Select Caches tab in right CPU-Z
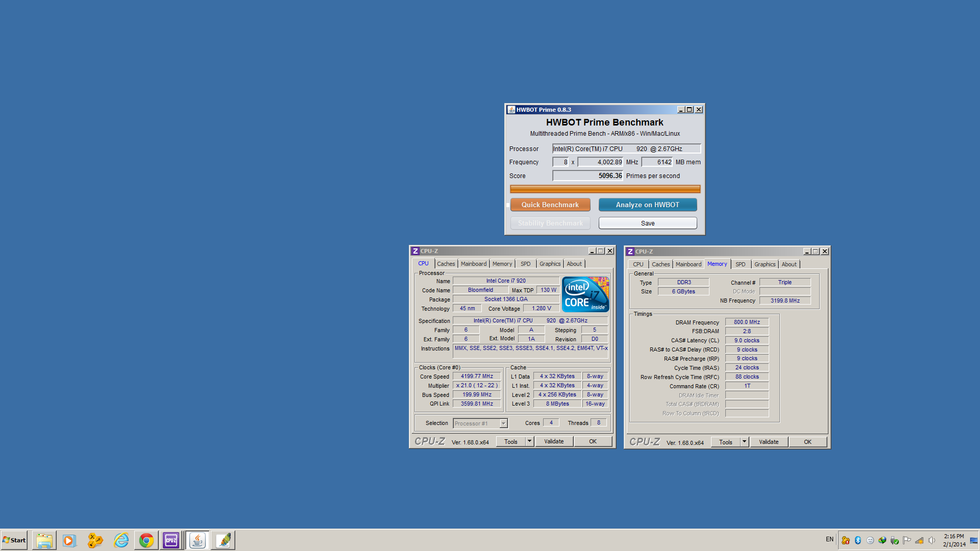This screenshot has width=980, height=551. click(x=660, y=264)
